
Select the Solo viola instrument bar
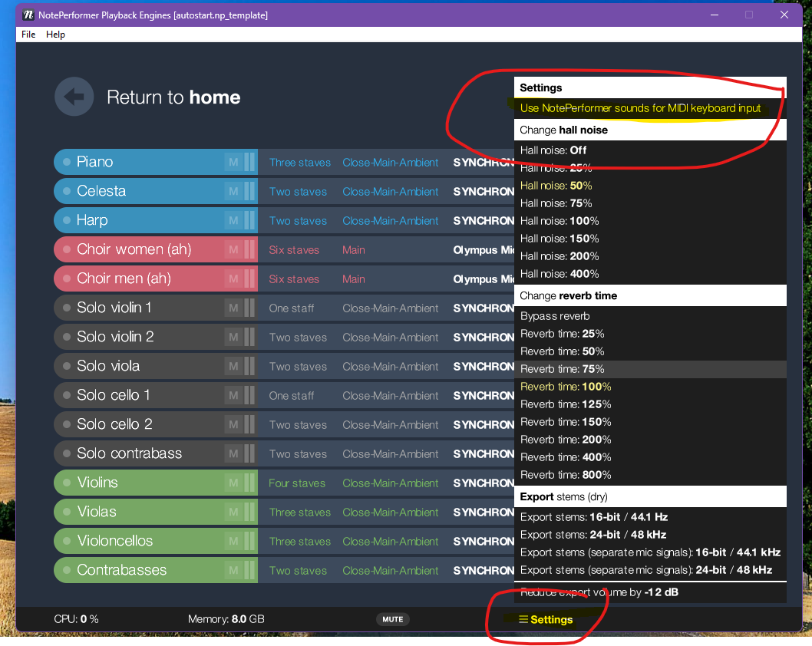coord(155,366)
